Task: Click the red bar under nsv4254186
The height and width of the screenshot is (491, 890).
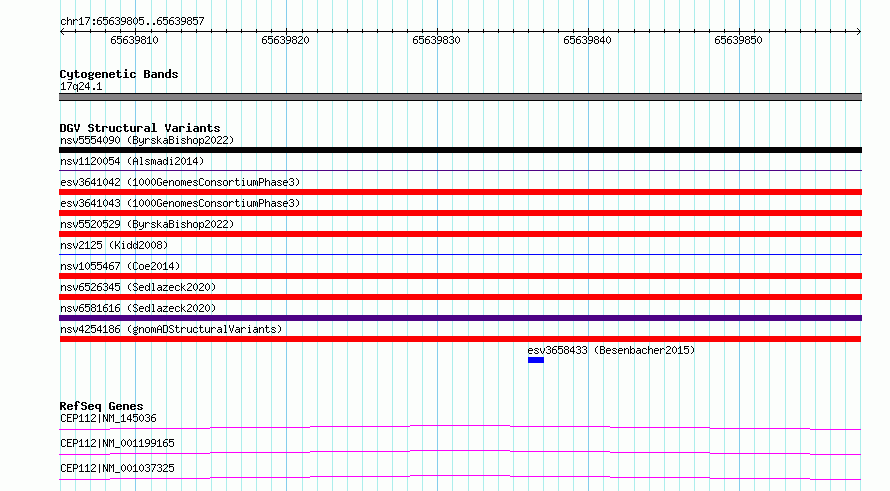Action: (x=460, y=339)
